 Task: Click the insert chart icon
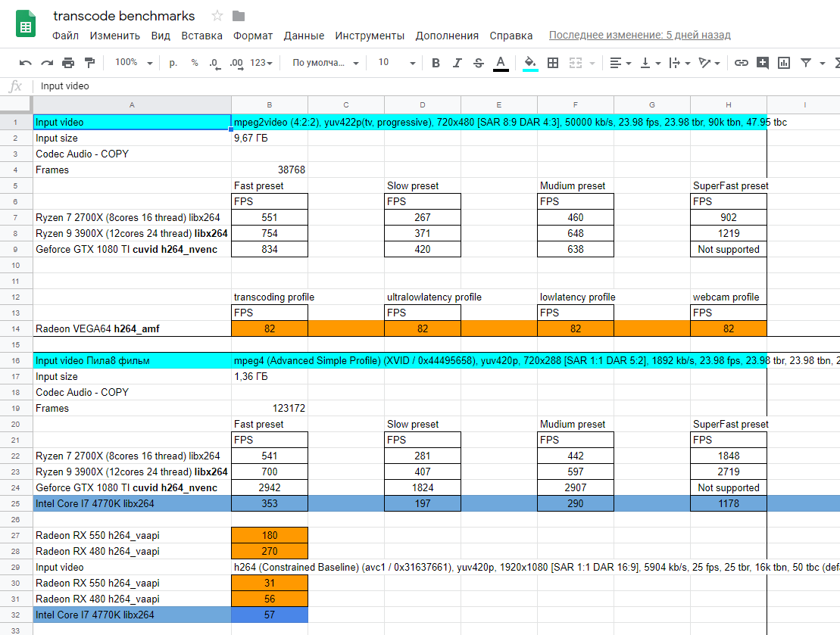pos(784,63)
